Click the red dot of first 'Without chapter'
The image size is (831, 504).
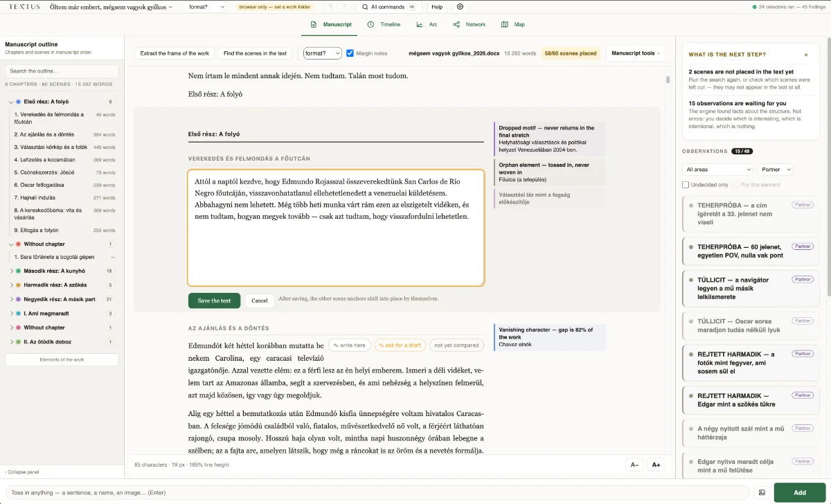pos(18,244)
